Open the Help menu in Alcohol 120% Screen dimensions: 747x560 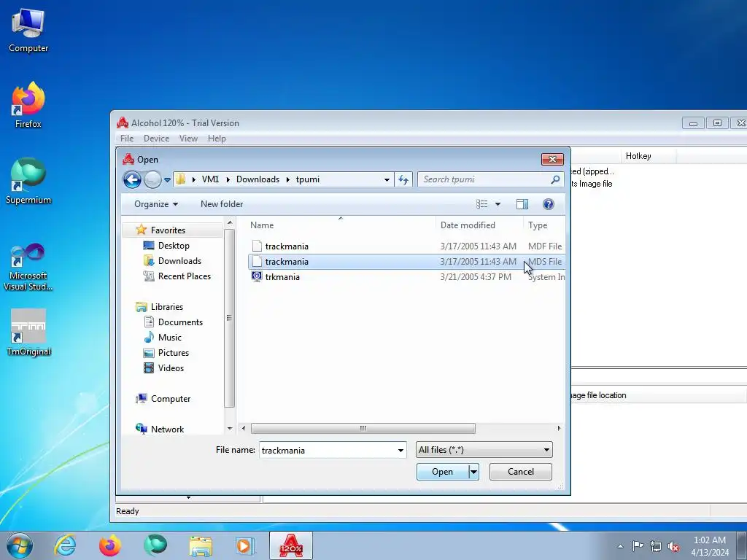[x=217, y=139]
